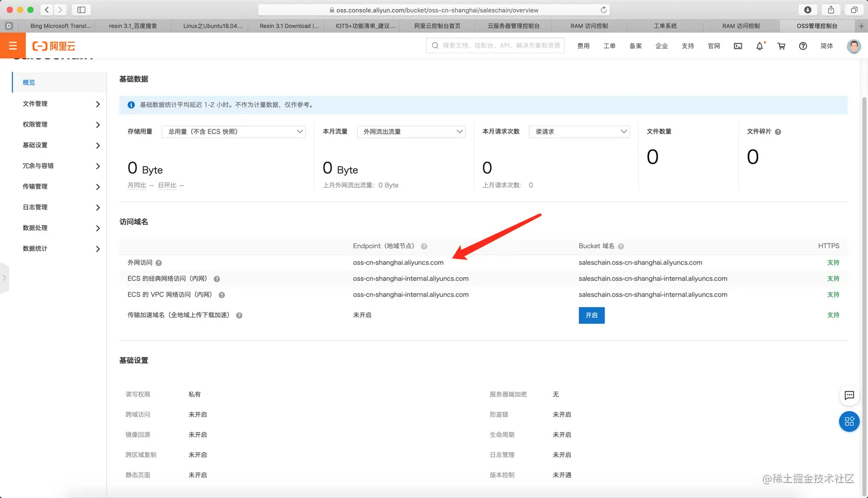This screenshot has width=868, height=498.
Task: Show all tabs overview in Safari
Action: (854, 10)
